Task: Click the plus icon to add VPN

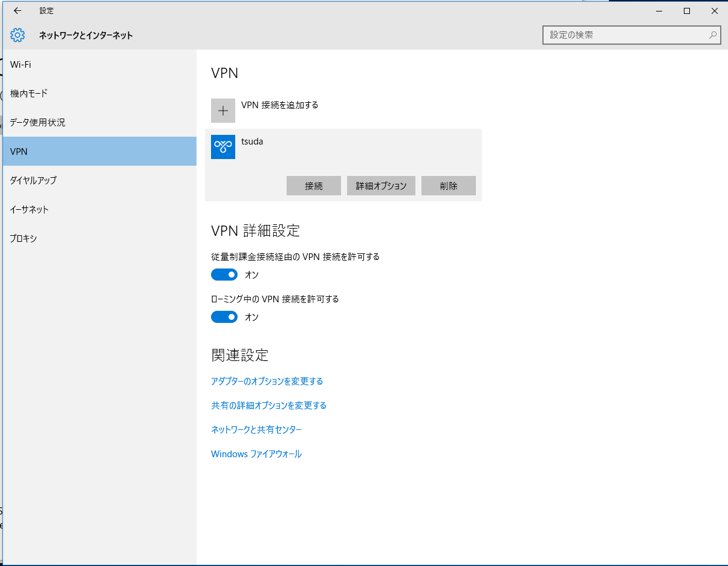Action: coord(223,111)
